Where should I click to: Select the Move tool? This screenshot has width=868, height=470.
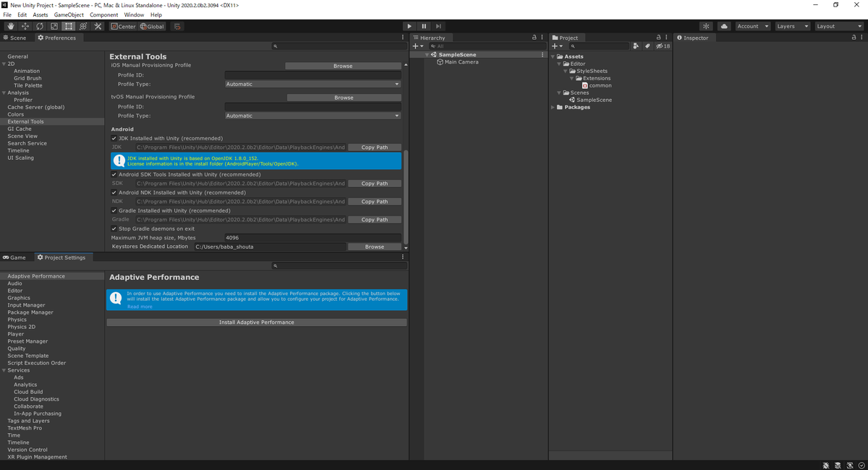[x=25, y=26]
